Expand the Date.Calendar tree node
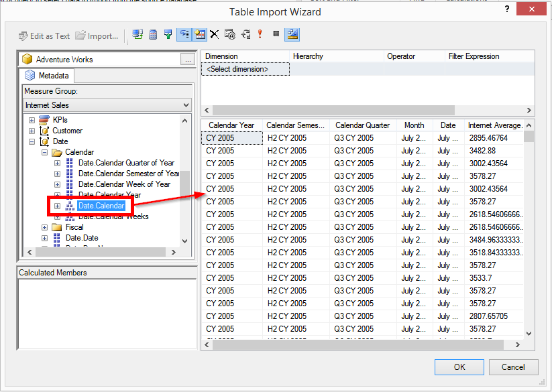Viewport: 552px width, 392px height. click(x=58, y=205)
